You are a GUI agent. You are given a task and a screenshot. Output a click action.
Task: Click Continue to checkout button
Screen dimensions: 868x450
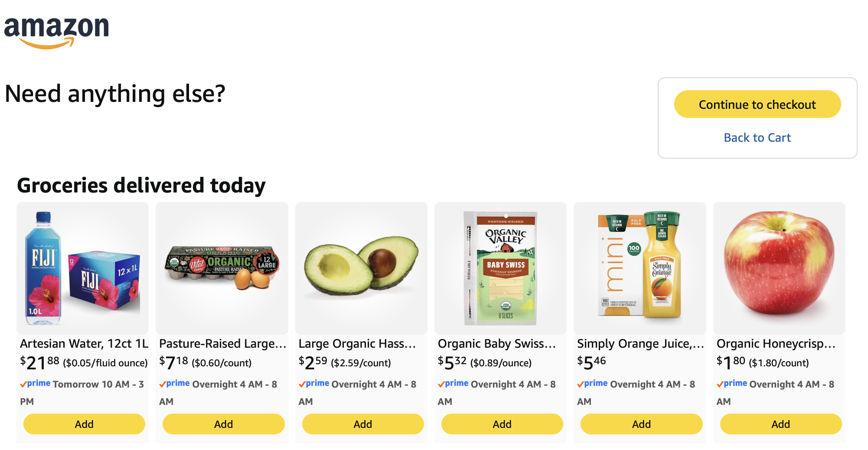757,104
